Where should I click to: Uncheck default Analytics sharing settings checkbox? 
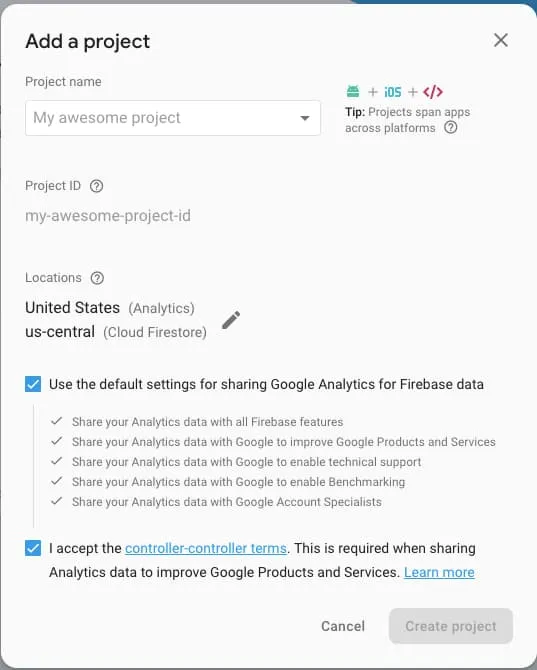[x=33, y=384]
